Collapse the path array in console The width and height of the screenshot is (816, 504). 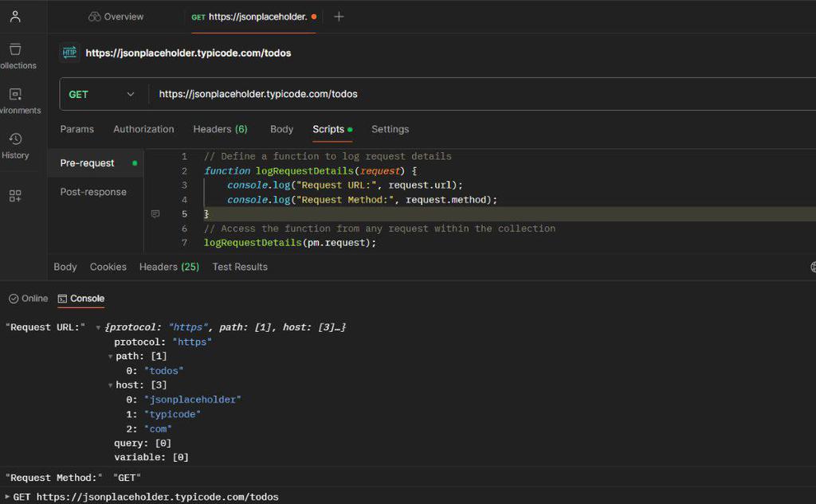click(110, 357)
